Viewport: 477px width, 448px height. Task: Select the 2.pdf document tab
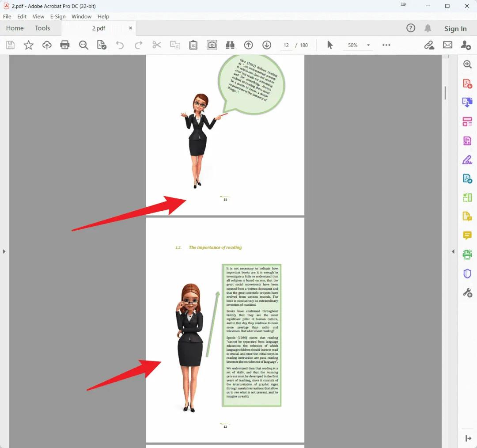click(98, 28)
